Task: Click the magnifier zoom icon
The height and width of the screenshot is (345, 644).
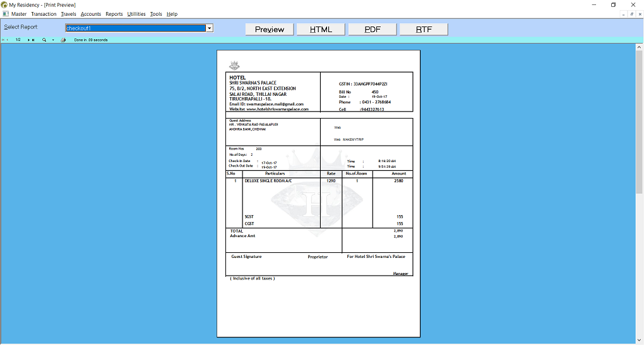Action: tap(44, 40)
